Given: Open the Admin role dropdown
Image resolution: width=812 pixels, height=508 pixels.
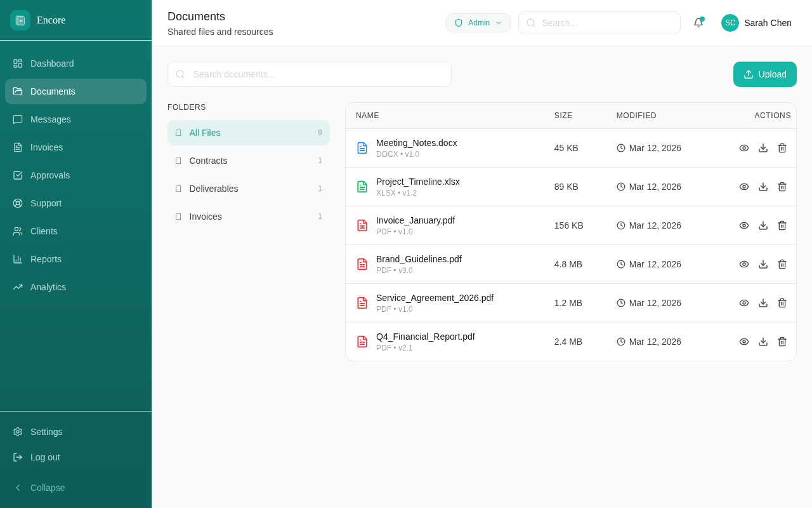Looking at the screenshot, I should coord(478,22).
